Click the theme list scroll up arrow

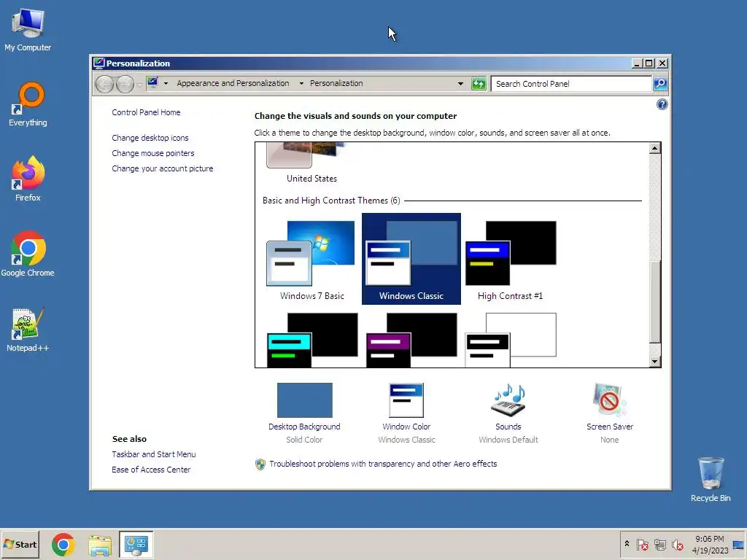654,148
